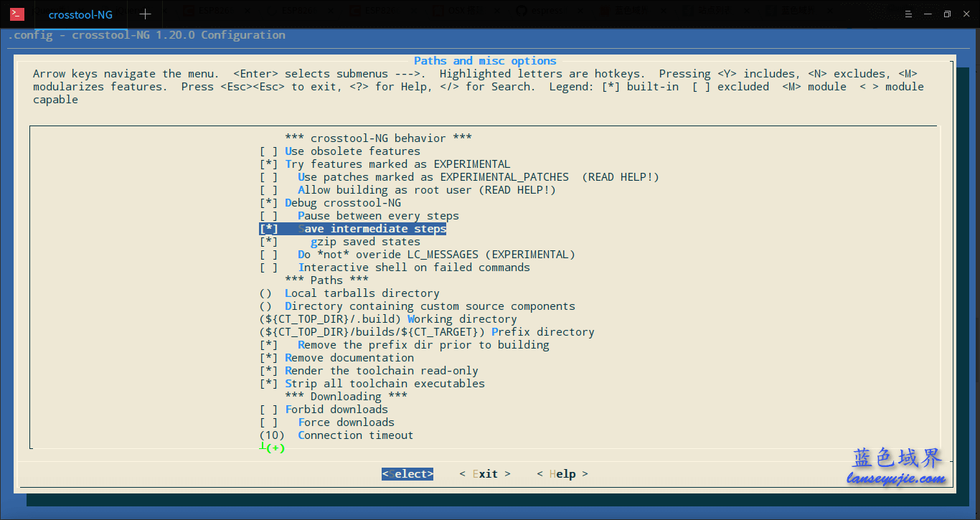980x520 pixels.
Task: Click the Exit button at the bottom
Action: click(485, 474)
